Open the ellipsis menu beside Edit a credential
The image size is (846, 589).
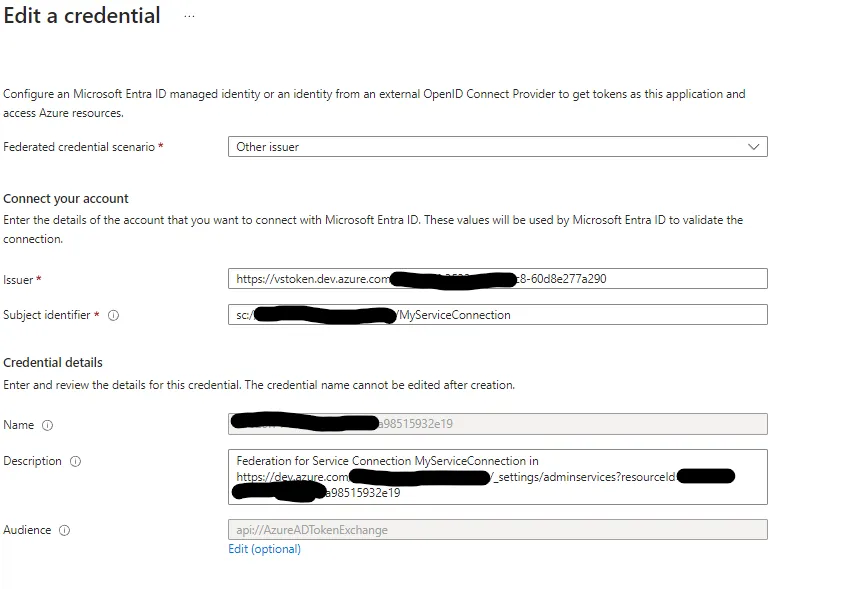[189, 16]
